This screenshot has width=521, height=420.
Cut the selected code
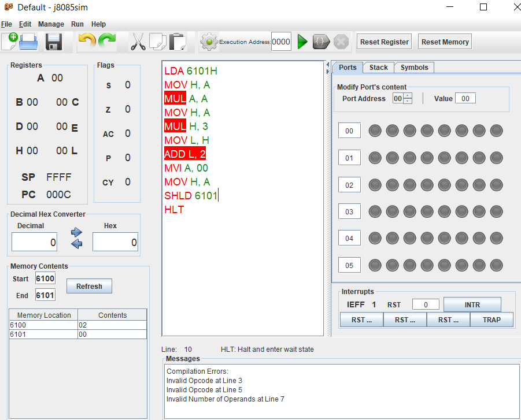click(x=139, y=41)
